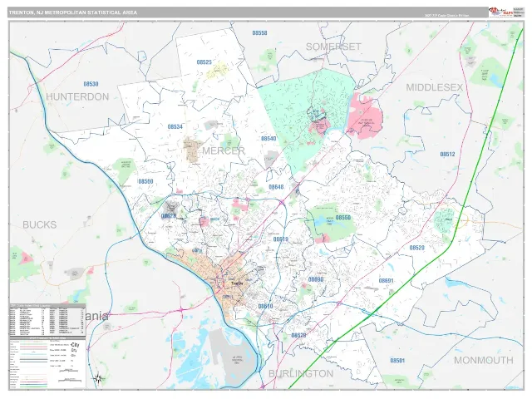
Task: Select the 08558 ZIP code label
Action: [259, 33]
